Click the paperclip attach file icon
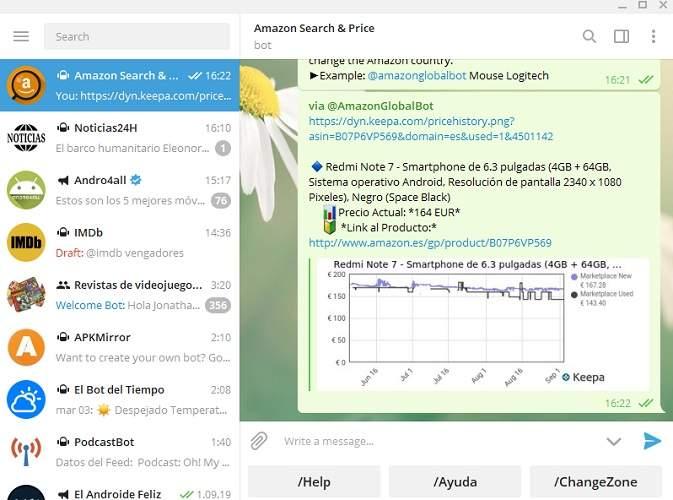This screenshot has height=500, width=673. 259,441
